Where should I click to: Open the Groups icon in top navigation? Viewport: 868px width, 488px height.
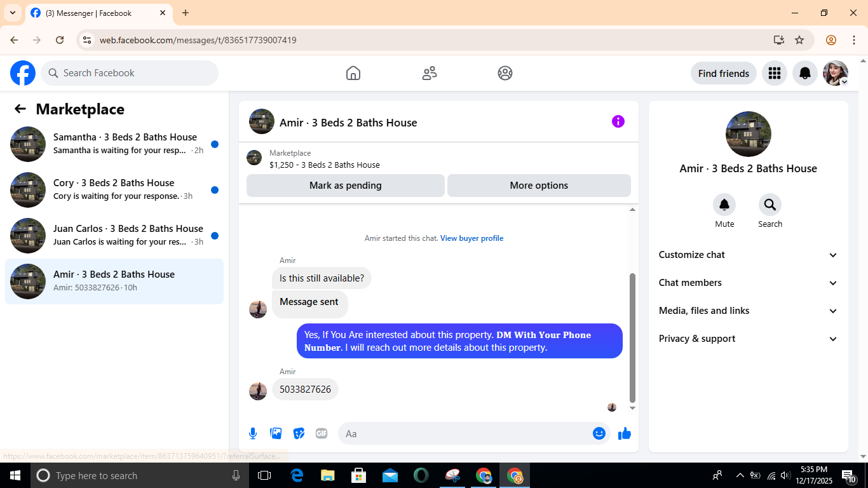coord(505,73)
